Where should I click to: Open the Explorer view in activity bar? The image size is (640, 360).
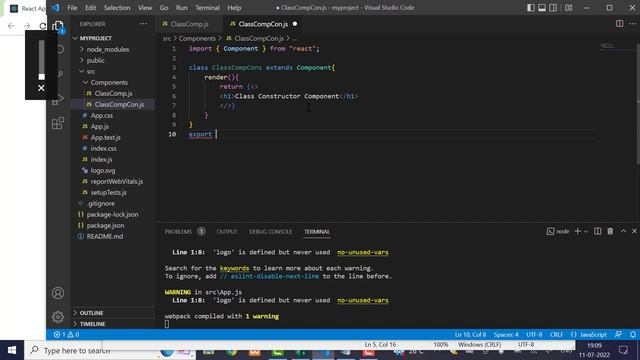[x=58, y=27]
